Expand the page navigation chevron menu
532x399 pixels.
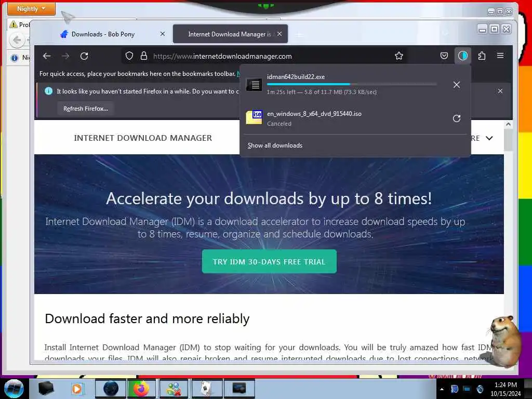pyautogui.click(x=489, y=138)
